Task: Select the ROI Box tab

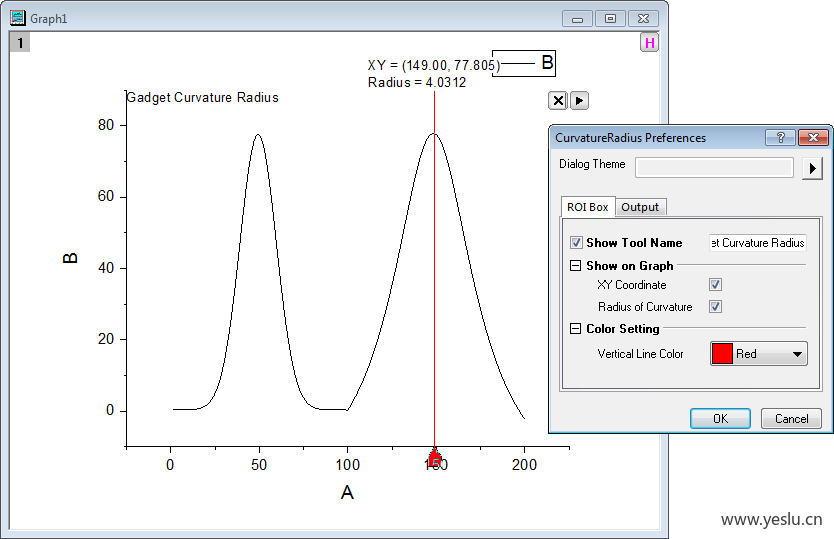Action: point(587,207)
